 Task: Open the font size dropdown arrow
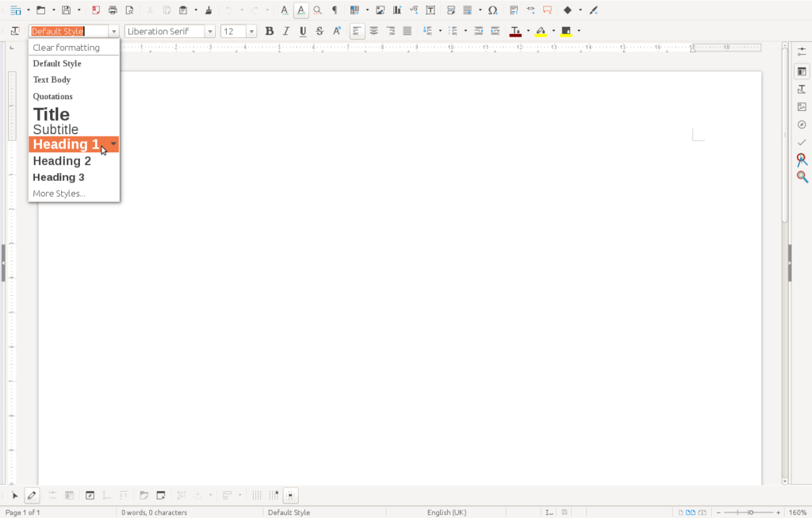coord(251,32)
